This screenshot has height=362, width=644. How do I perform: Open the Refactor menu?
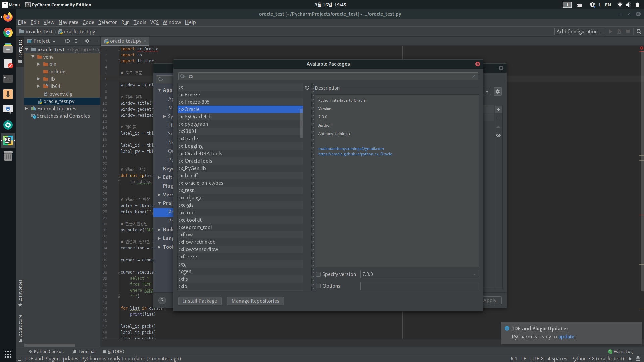point(107,22)
